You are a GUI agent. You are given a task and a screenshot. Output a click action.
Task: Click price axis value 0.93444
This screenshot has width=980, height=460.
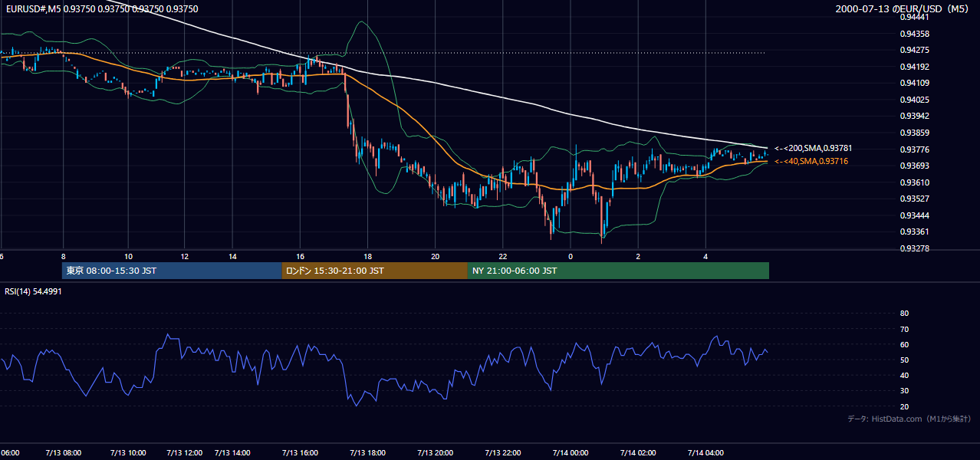pyautogui.click(x=915, y=215)
